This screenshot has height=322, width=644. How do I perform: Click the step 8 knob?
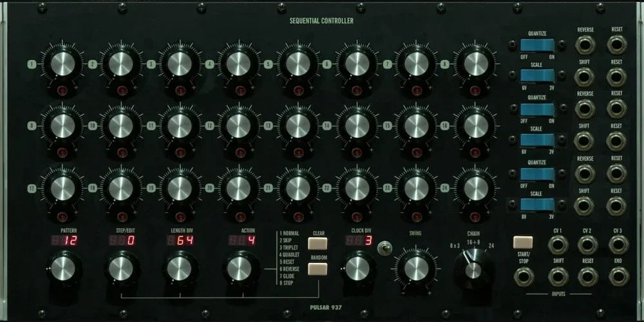[476, 64]
